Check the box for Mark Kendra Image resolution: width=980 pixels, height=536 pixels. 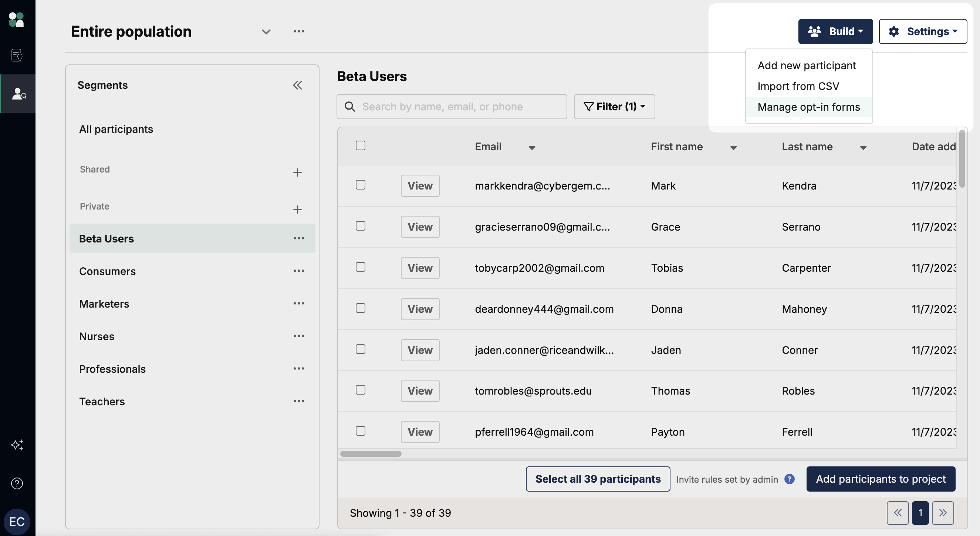[x=360, y=185]
